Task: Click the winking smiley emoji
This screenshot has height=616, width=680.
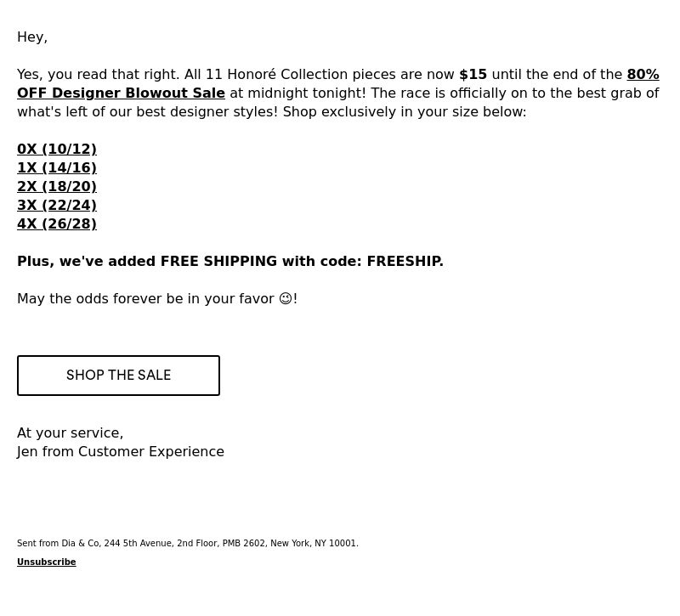Action: coord(286,299)
